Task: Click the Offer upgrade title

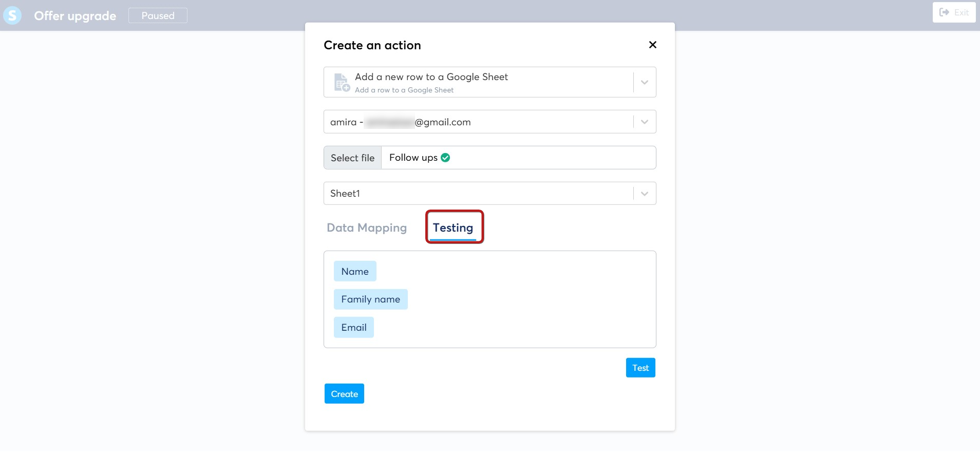Action: pyautogui.click(x=75, y=16)
